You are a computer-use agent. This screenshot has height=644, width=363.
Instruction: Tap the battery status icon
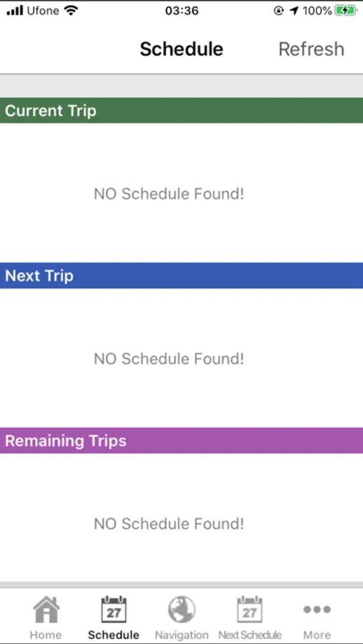tap(345, 11)
